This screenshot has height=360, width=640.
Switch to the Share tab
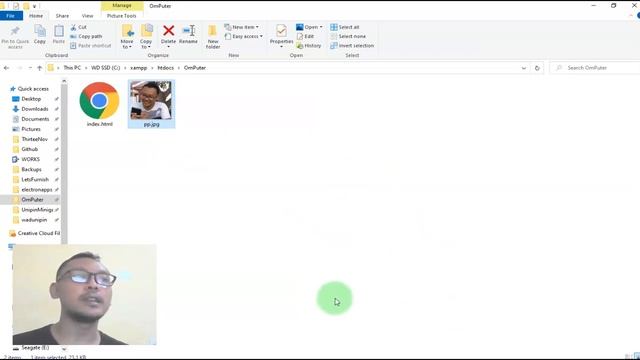62,16
